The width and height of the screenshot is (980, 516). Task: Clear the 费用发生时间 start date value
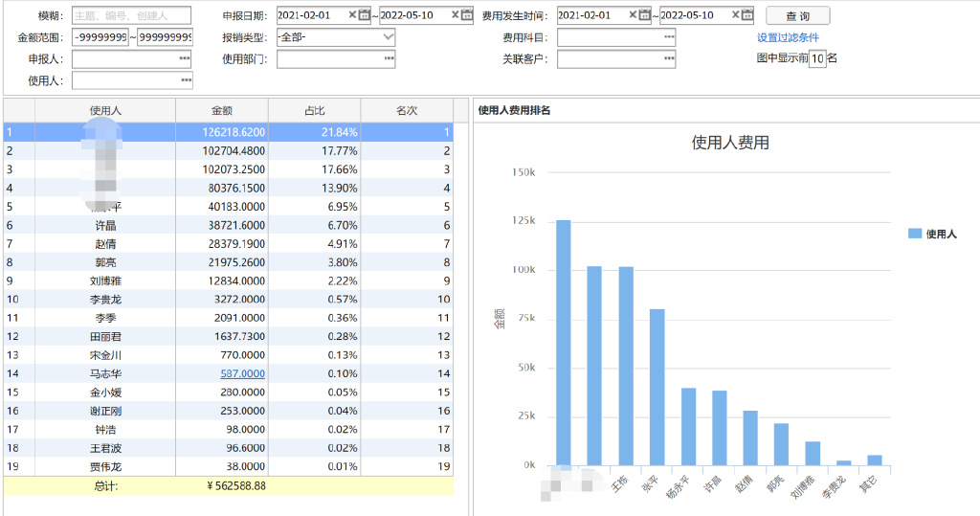point(633,15)
